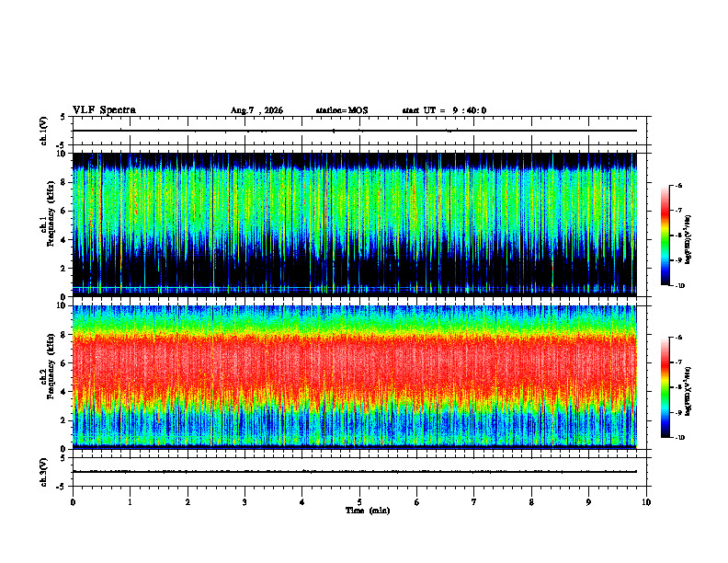Click the ch.1 "Frequency (kHz)" axis label

point(51,214)
